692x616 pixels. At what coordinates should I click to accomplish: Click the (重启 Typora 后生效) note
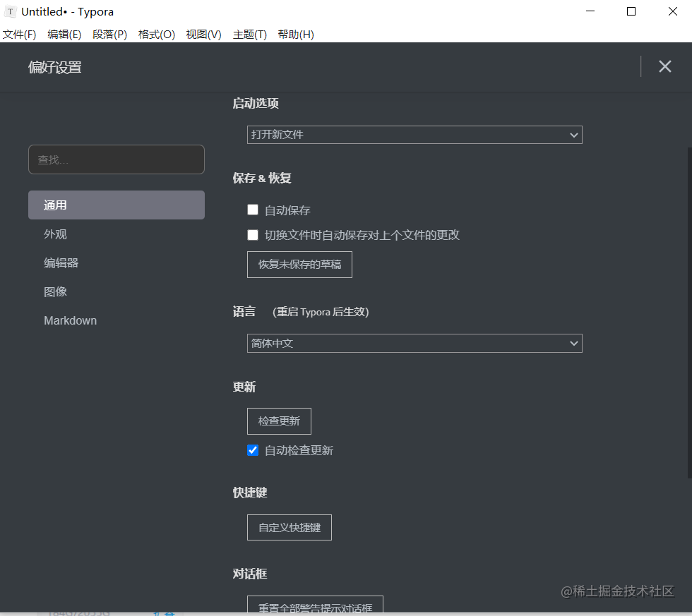click(321, 312)
